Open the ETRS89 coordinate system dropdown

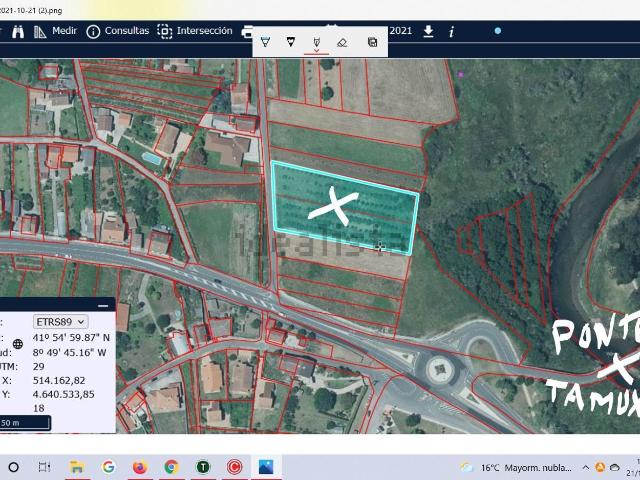coord(61,321)
